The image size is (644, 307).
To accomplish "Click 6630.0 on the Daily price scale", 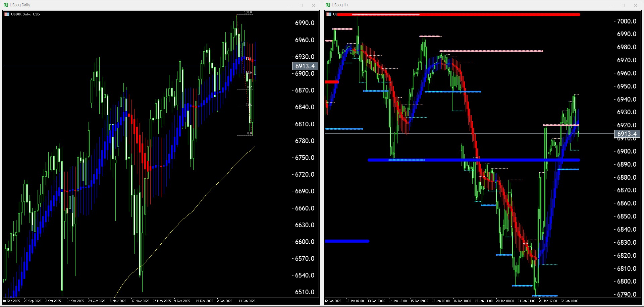I will coord(305,225).
